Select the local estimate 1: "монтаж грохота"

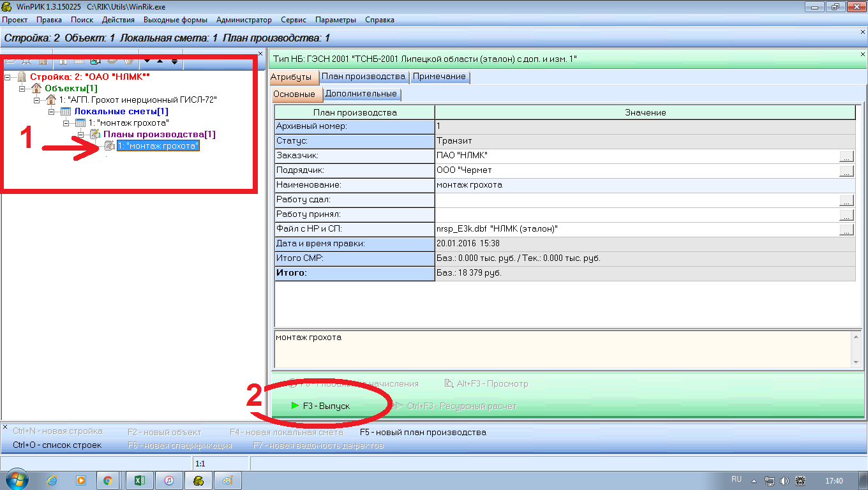click(128, 122)
